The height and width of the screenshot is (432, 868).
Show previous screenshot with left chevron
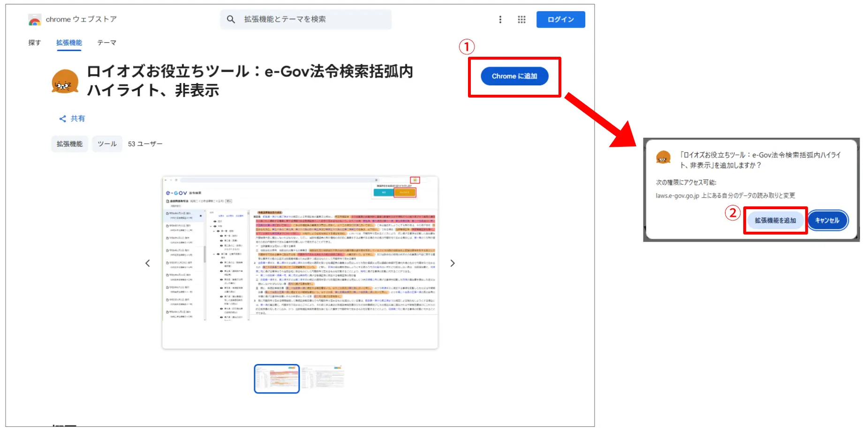[x=148, y=263]
